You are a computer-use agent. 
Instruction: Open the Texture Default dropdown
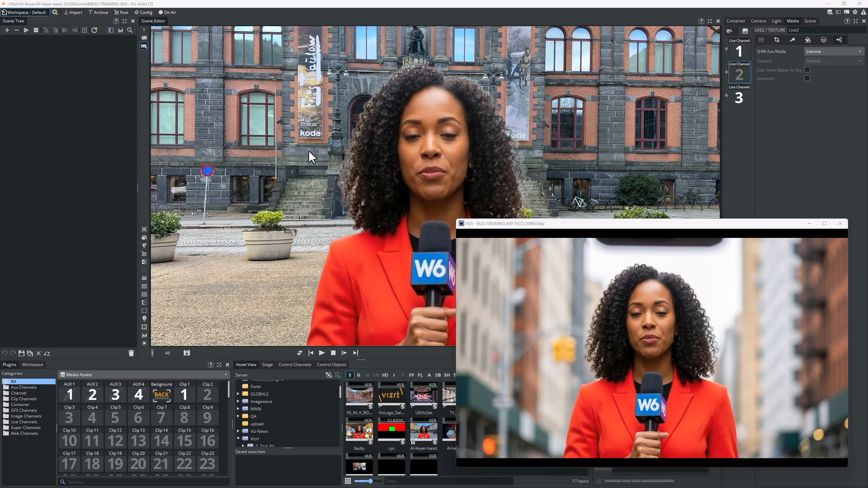click(x=834, y=61)
